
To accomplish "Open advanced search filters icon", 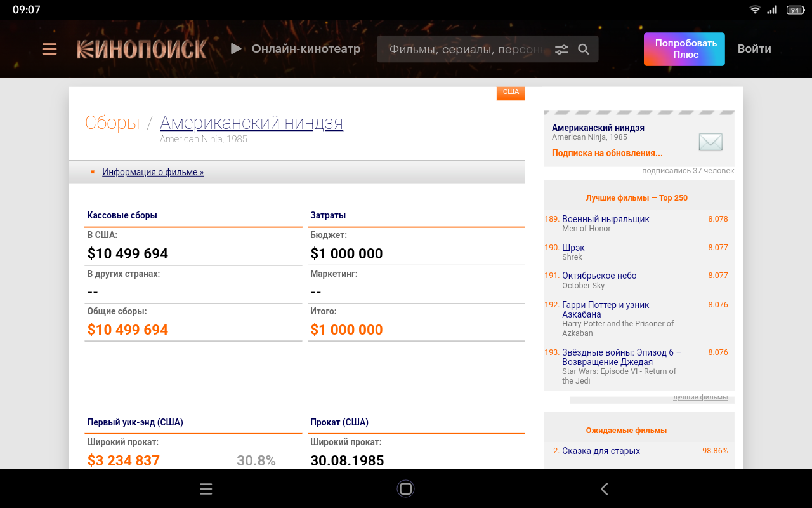I will tap(561, 49).
